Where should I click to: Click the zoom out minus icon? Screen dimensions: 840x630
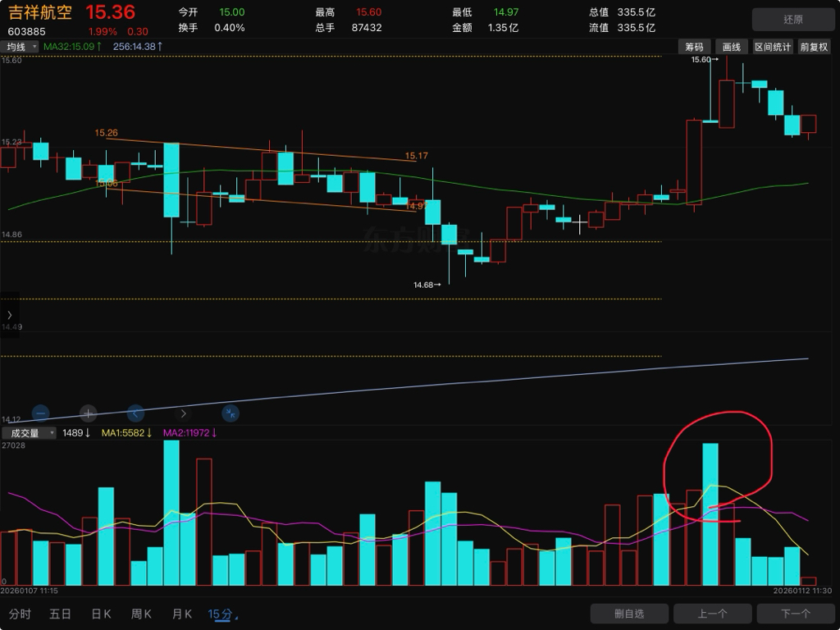(x=41, y=413)
